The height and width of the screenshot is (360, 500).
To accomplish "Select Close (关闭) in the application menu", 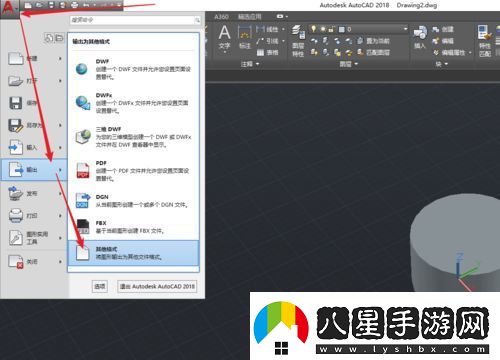I will click(x=33, y=262).
